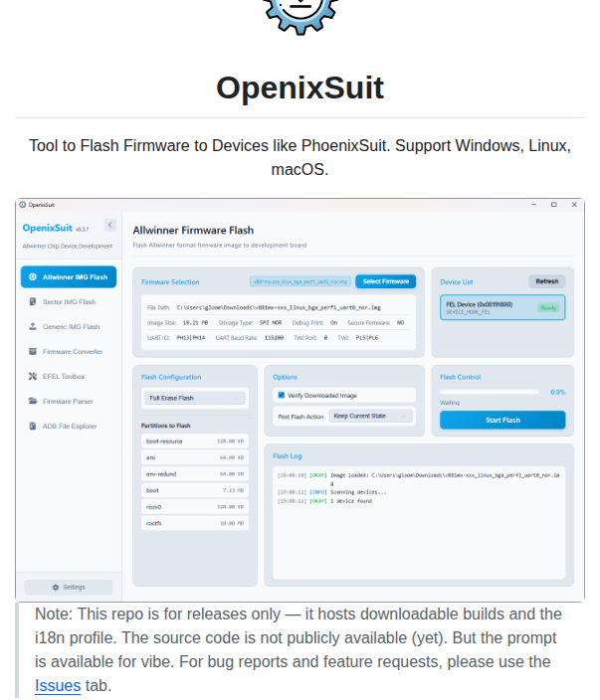Click the Allwinner Firmware Flash heading
Image resolution: width=600 pixels, height=700 pixels.
tap(193, 231)
